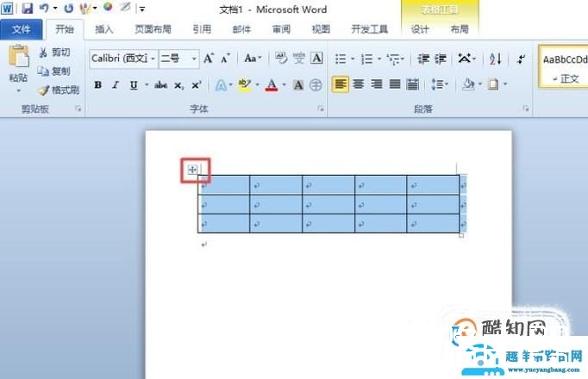Click the Shrink Font icon
Viewport: 588px width, 379px height.
click(x=225, y=59)
